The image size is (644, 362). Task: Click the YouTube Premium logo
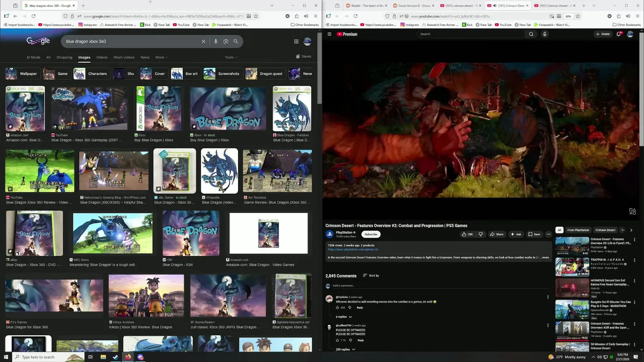point(347,34)
